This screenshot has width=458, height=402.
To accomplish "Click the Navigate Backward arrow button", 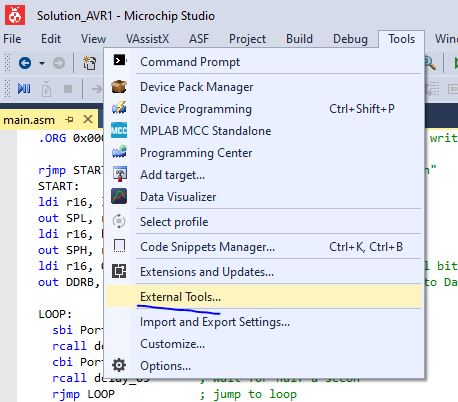I will tap(25, 63).
